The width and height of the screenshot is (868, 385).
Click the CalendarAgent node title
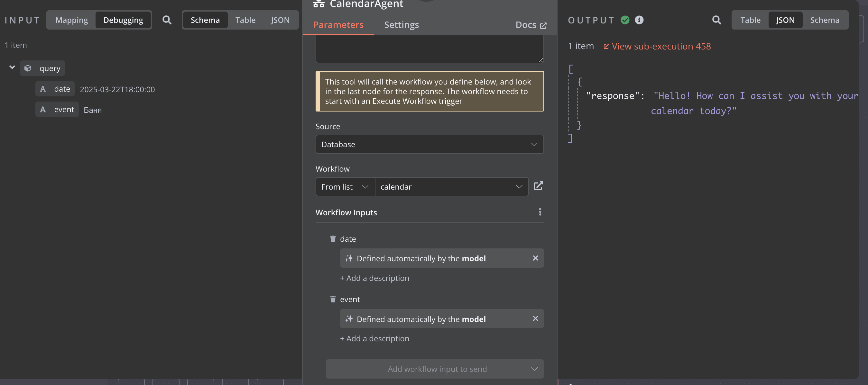[x=366, y=4]
